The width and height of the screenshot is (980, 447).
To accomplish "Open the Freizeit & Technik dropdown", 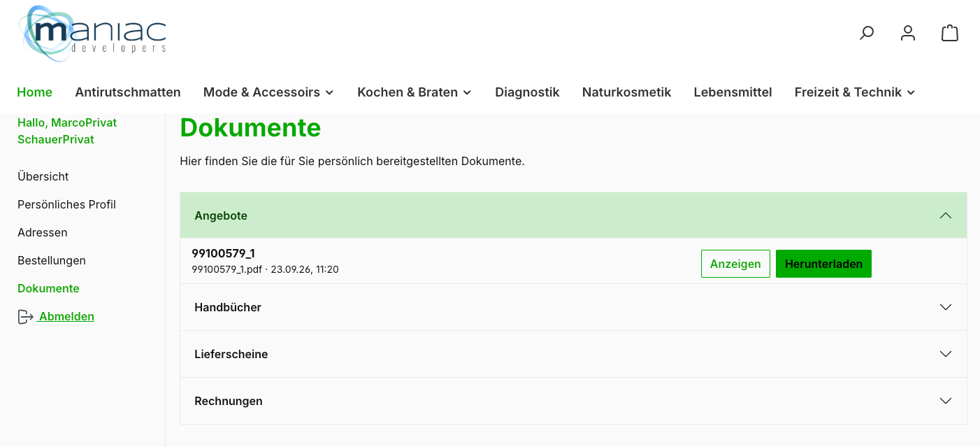I will click(855, 92).
